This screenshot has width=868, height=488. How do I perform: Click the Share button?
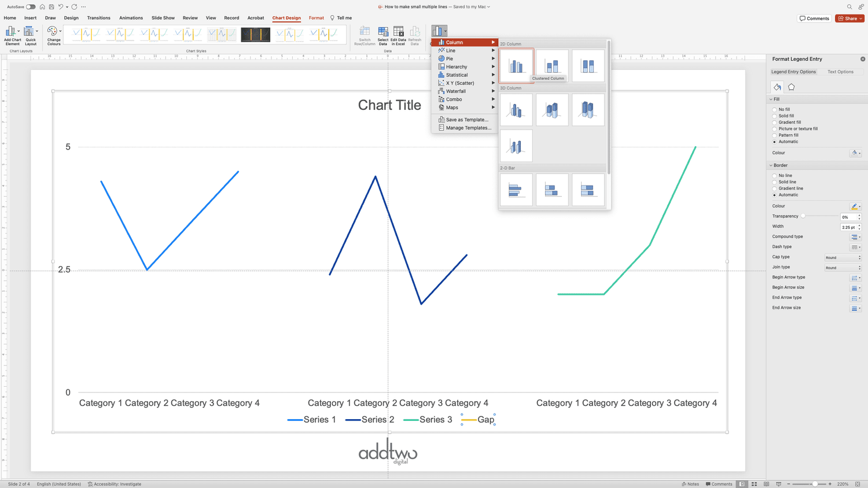(x=849, y=18)
